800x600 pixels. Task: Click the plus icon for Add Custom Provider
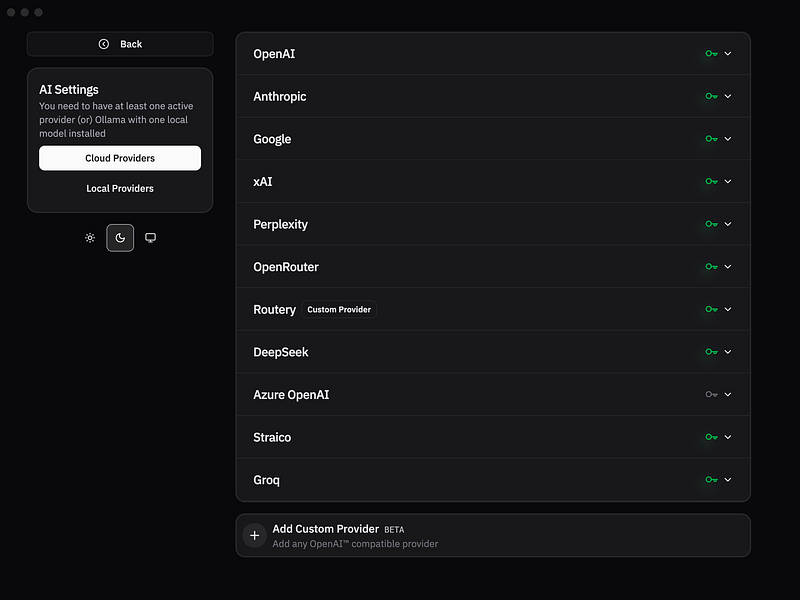pos(255,535)
